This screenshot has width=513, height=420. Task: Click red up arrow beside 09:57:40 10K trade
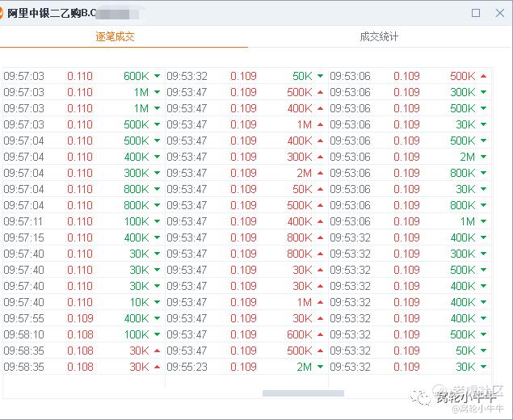point(157,303)
